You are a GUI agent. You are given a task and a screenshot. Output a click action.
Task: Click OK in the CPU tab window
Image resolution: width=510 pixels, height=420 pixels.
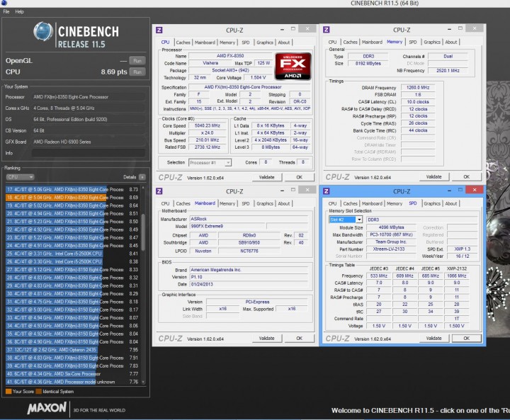coord(299,177)
